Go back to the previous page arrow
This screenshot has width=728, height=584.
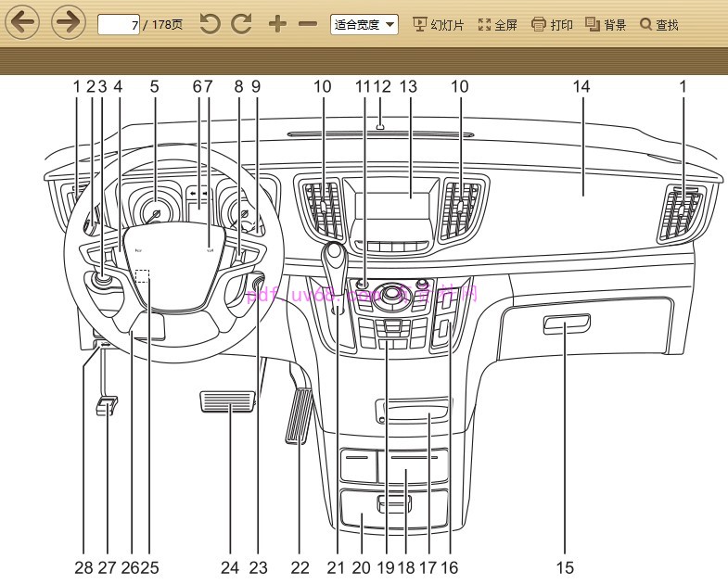[x=22, y=22]
